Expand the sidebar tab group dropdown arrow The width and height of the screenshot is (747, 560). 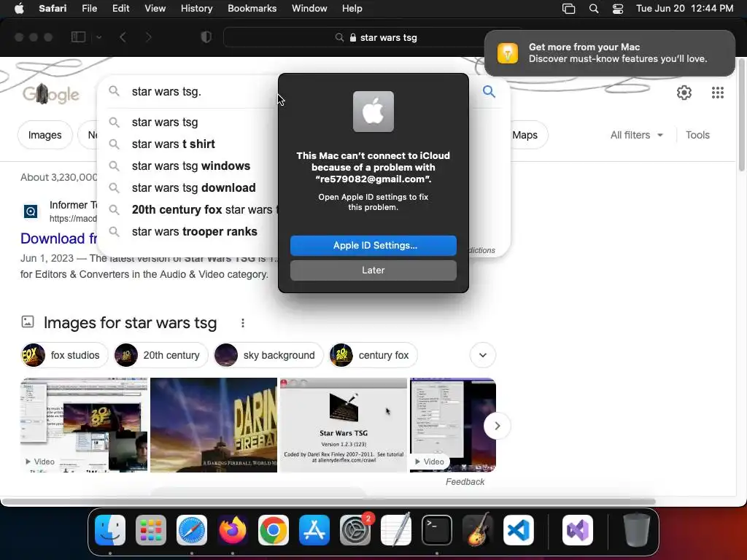click(x=98, y=37)
